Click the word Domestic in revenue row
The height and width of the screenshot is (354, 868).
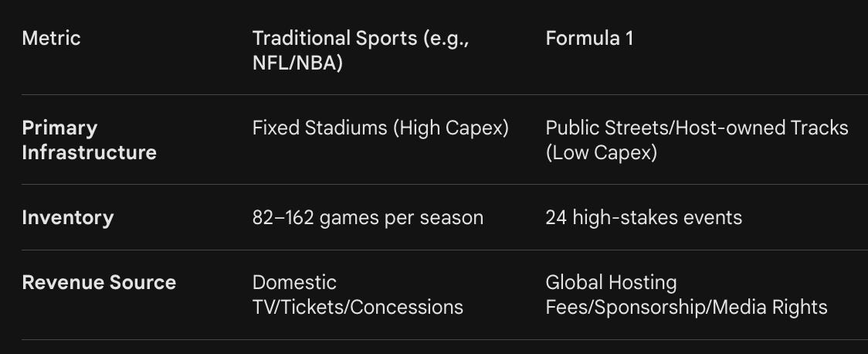coord(294,283)
